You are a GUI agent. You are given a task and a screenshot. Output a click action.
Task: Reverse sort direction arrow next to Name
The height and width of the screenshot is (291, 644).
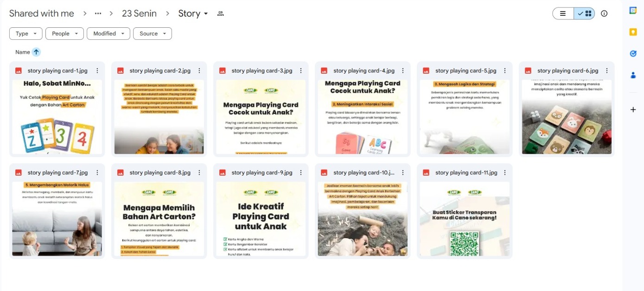pos(37,52)
